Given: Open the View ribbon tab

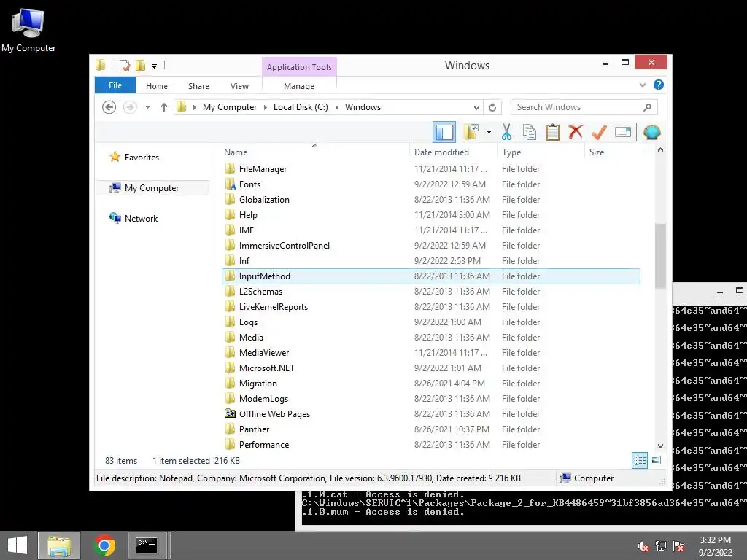Looking at the screenshot, I should click(x=239, y=86).
